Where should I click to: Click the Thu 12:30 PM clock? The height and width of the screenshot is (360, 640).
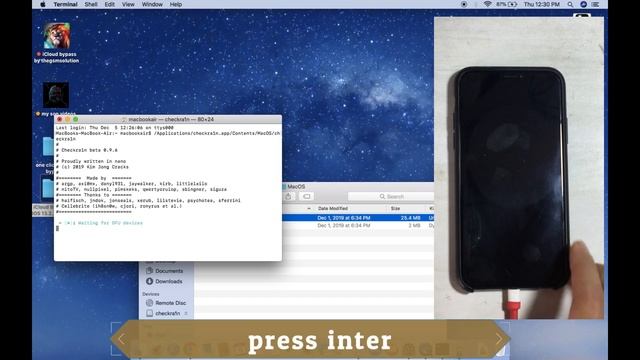[x=542, y=4]
